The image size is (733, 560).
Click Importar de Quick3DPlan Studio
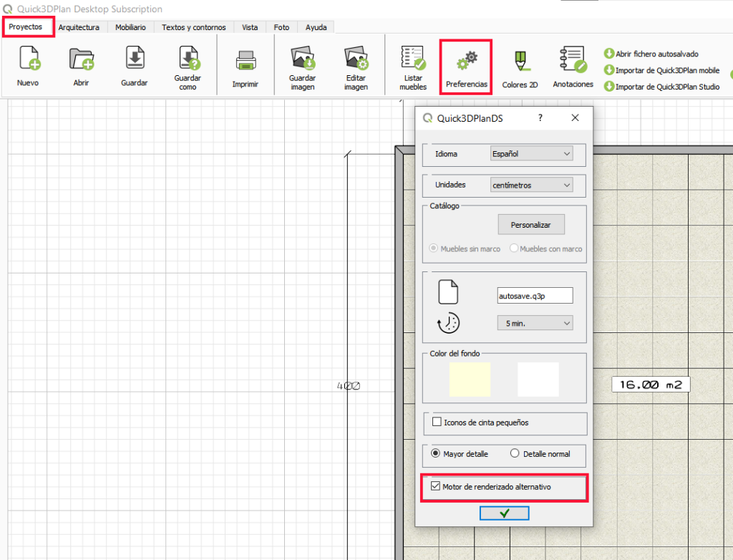661,87
